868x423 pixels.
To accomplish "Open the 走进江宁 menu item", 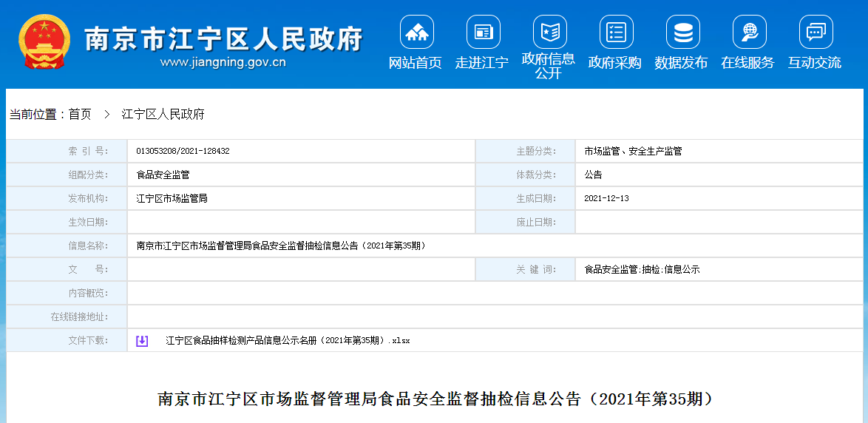I will [481, 63].
